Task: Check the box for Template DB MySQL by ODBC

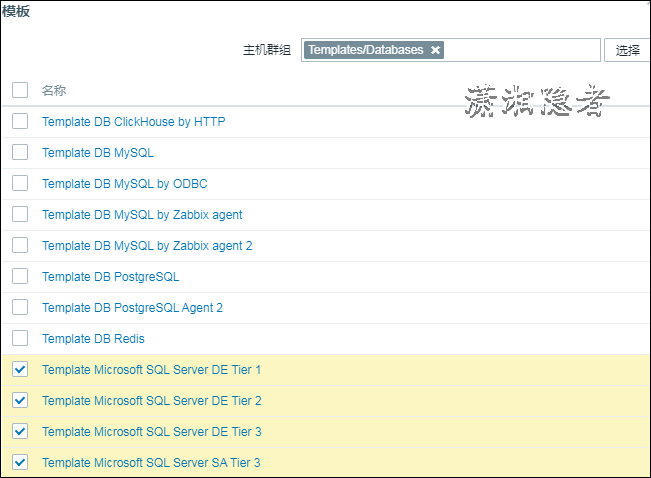Action: [x=20, y=183]
